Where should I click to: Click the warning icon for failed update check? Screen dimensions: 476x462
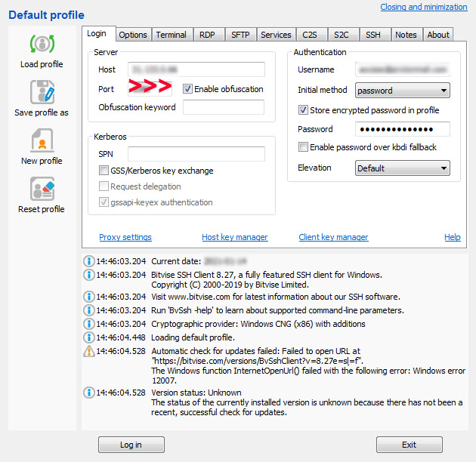tap(89, 351)
